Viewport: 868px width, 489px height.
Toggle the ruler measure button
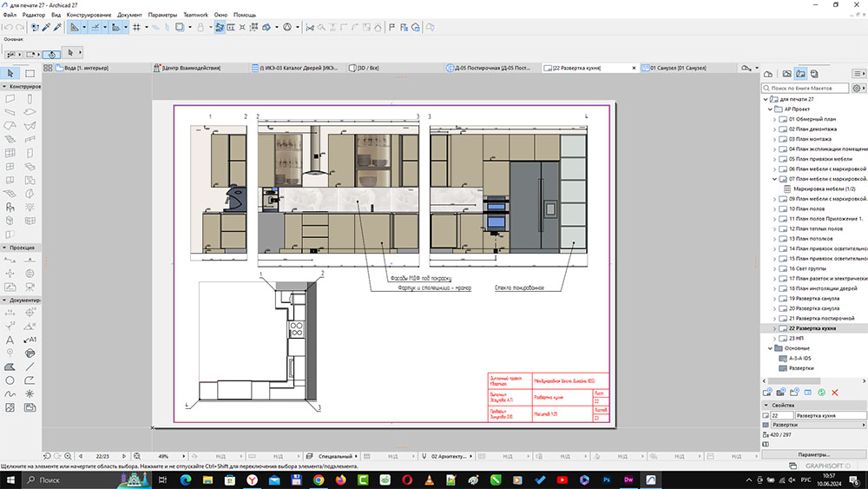[76, 28]
